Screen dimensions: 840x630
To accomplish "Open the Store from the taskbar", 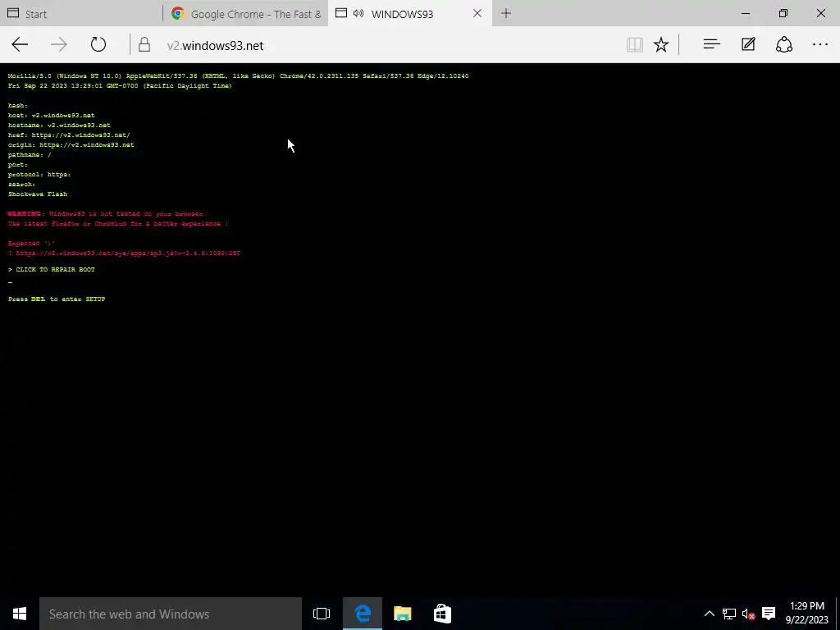I will click(442, 614).
